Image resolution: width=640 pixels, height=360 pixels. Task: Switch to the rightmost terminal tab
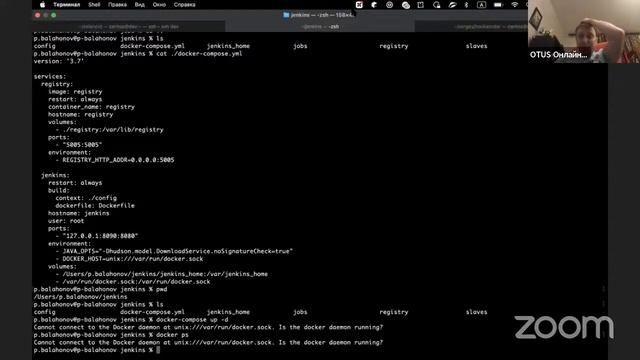[x=471, y=27]
